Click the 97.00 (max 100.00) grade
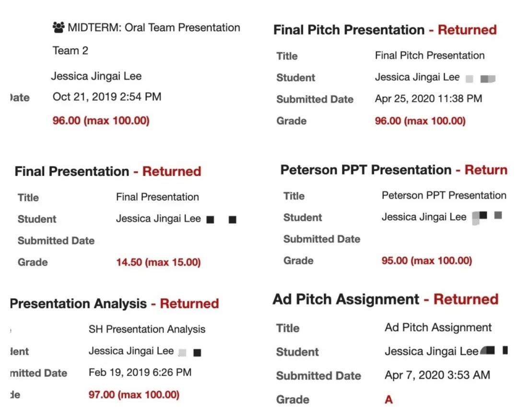This screenshot has height=420, width=518. coord(134,395)
